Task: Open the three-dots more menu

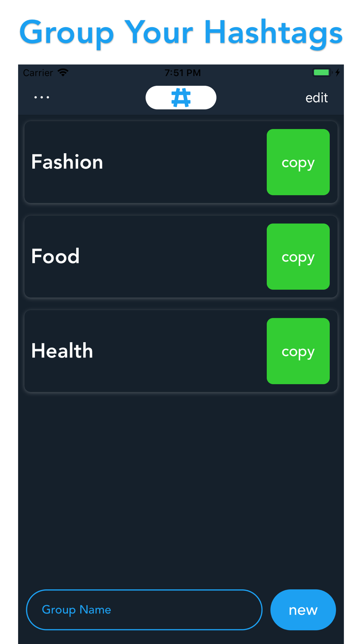Action: point(42,97)
